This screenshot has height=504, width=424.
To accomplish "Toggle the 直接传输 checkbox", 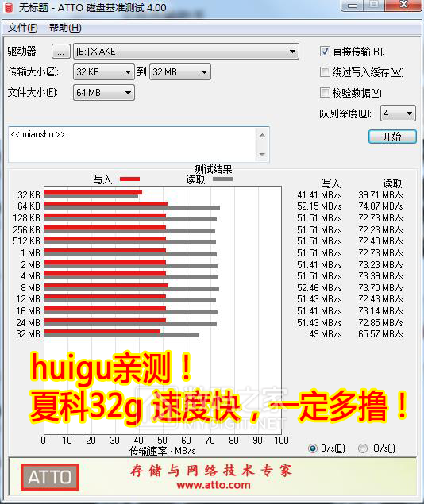I will pos(325,51).
